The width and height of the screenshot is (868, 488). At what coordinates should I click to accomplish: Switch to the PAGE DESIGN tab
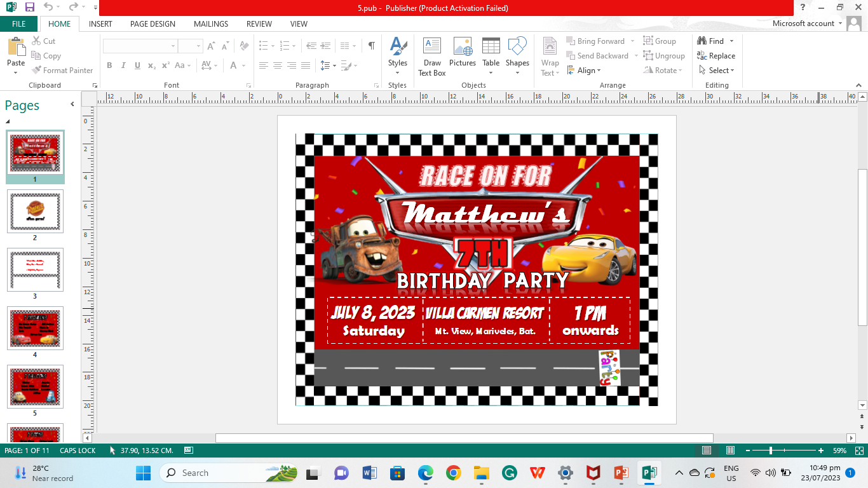pos(153,24)
